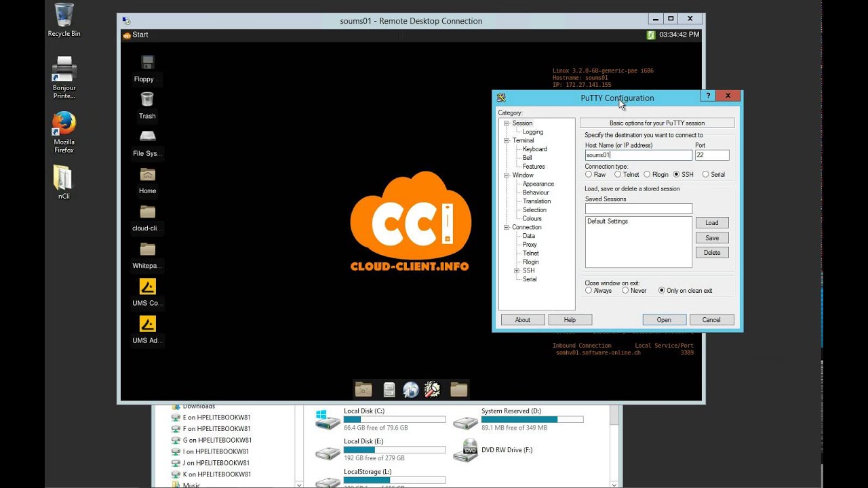
Task: Open the Proxy category in PuTTY
Action: pos(530,245)
